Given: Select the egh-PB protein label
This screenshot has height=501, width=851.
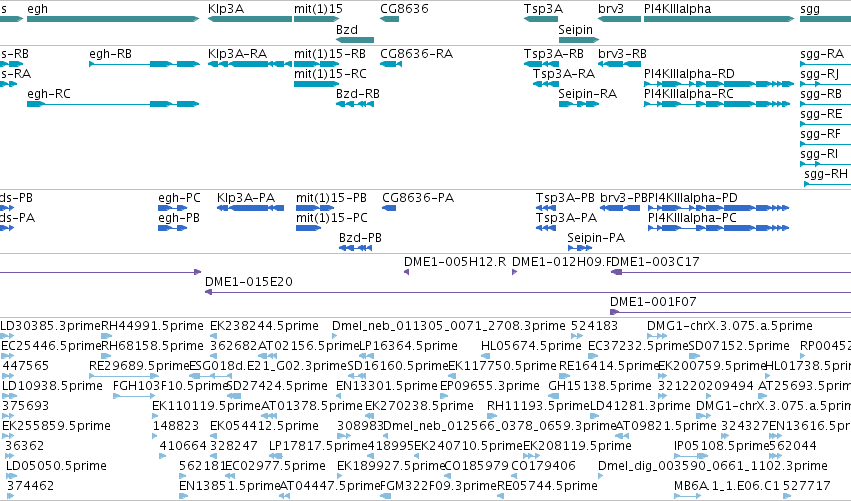Looking at the screenshot, I should click(x=179, y=218).
